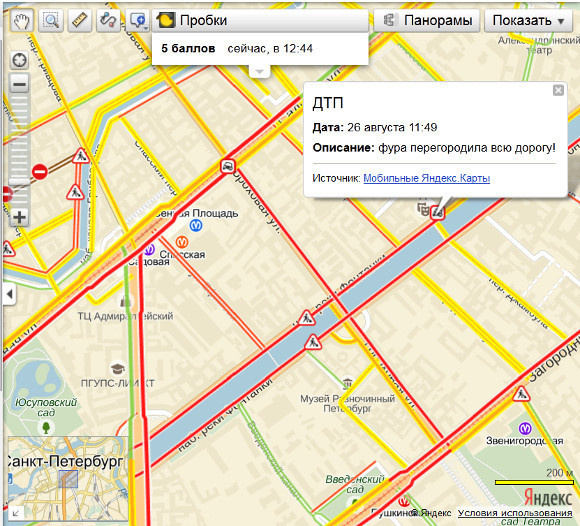This screenshot has height=526, width=580.
Task: Click the roadworks sign near Загородный
Action: [521, 395]
